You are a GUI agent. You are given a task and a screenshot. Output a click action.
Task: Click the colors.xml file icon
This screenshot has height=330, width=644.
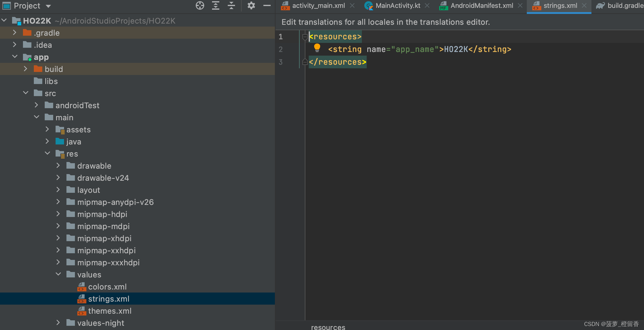click(x=82, y=287)
